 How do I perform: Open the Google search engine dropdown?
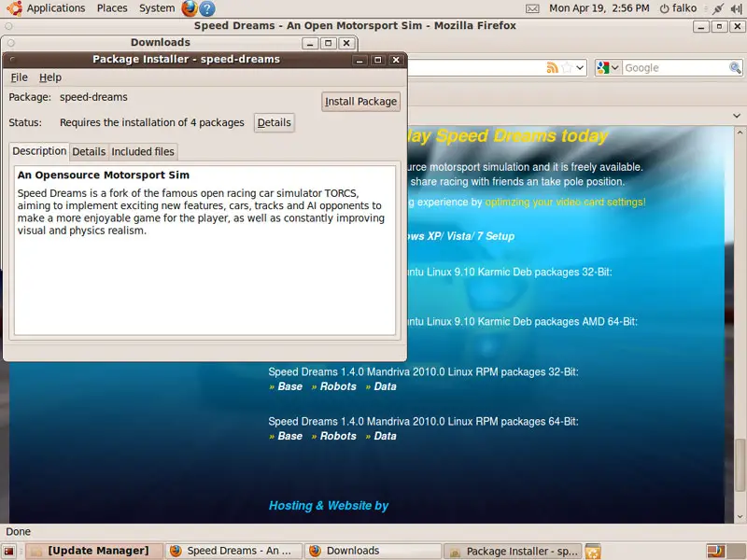coord(608,67)
